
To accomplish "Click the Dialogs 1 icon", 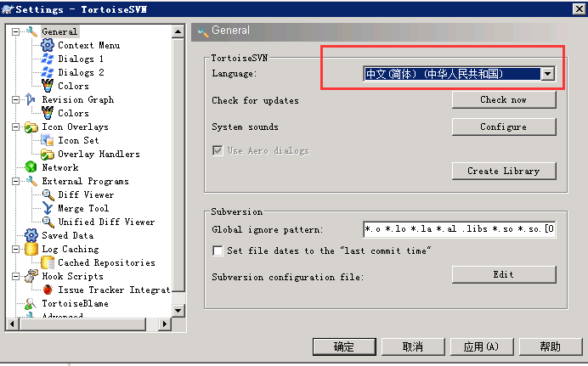I will 48,59.
